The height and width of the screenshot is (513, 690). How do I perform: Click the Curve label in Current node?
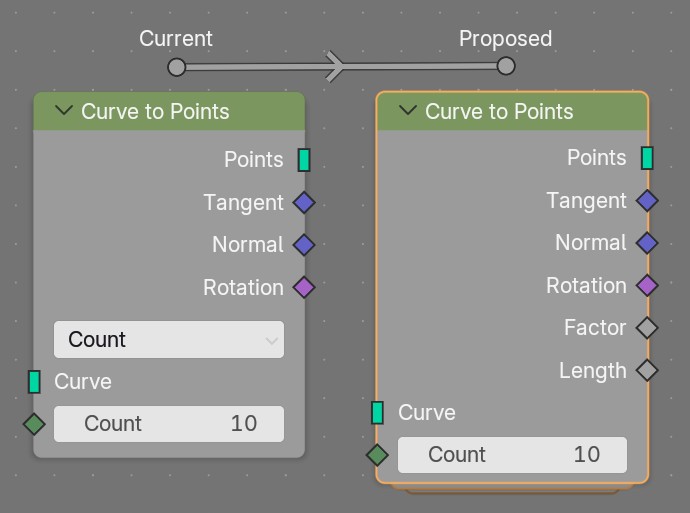point(83,381)
